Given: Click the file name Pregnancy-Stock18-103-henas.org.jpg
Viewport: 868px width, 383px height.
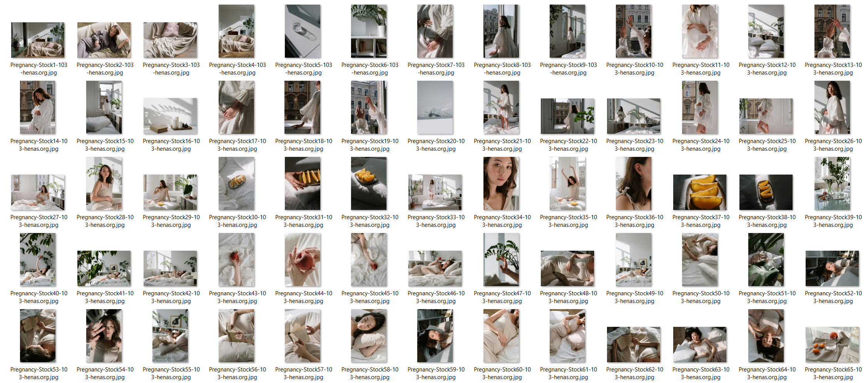Looking at the screenshot, I should pos(304,145).
